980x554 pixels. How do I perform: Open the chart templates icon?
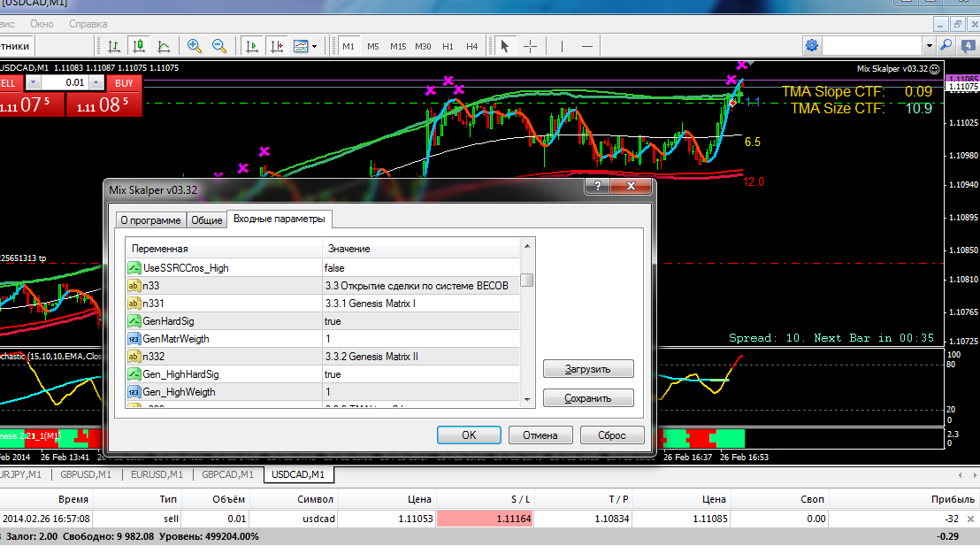pos(301,46)
